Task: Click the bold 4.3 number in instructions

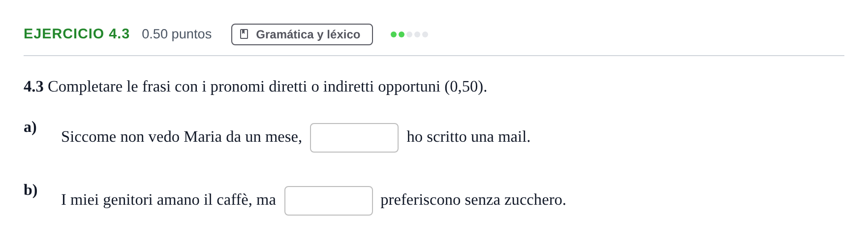Action: (33, 87)
